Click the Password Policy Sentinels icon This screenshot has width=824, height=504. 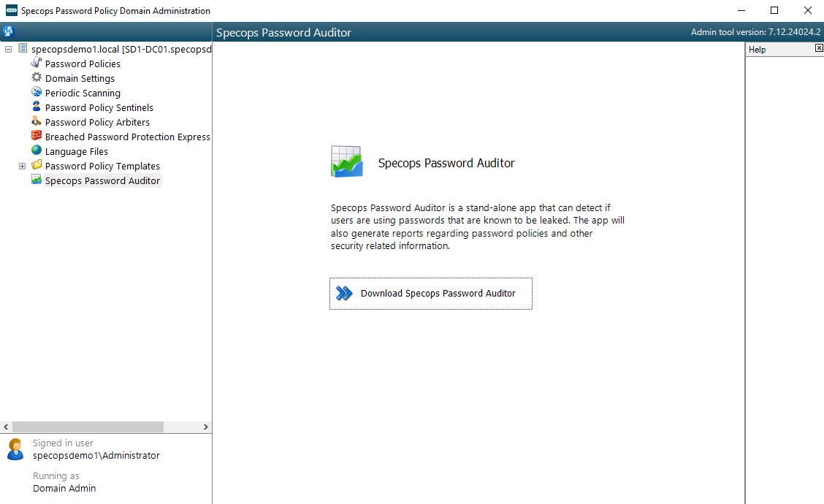click(37, 107)
